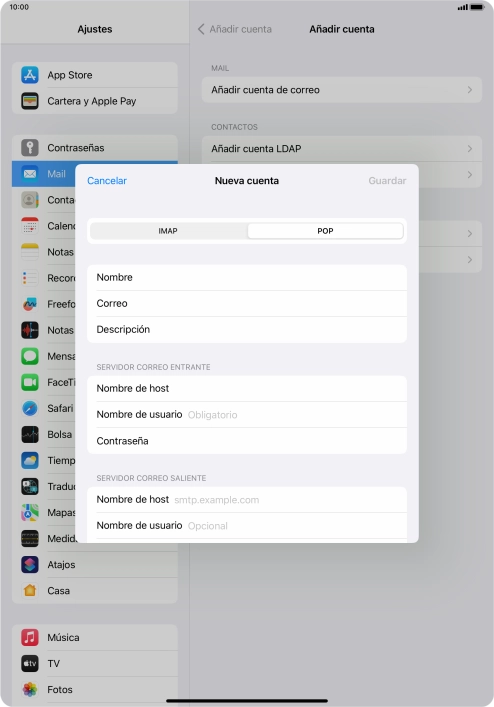
Task: Select the Mail row in sidebar
Action: point(44,174)
